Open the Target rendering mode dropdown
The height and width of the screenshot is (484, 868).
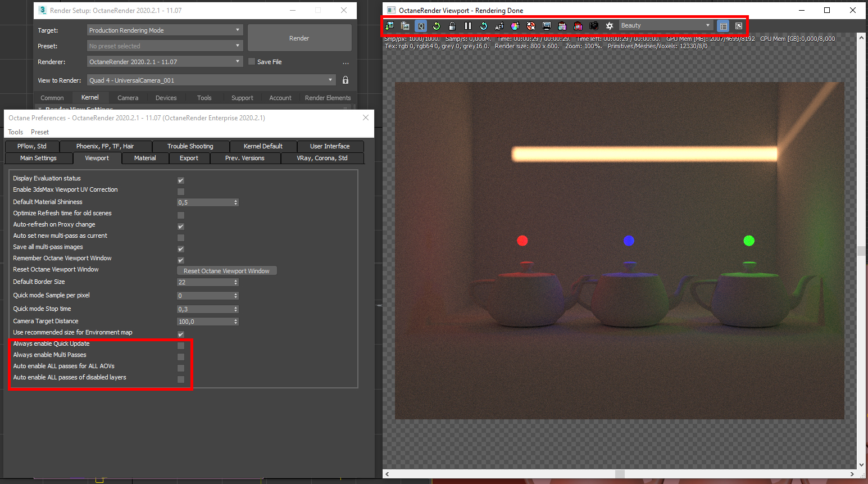point(165,30)
